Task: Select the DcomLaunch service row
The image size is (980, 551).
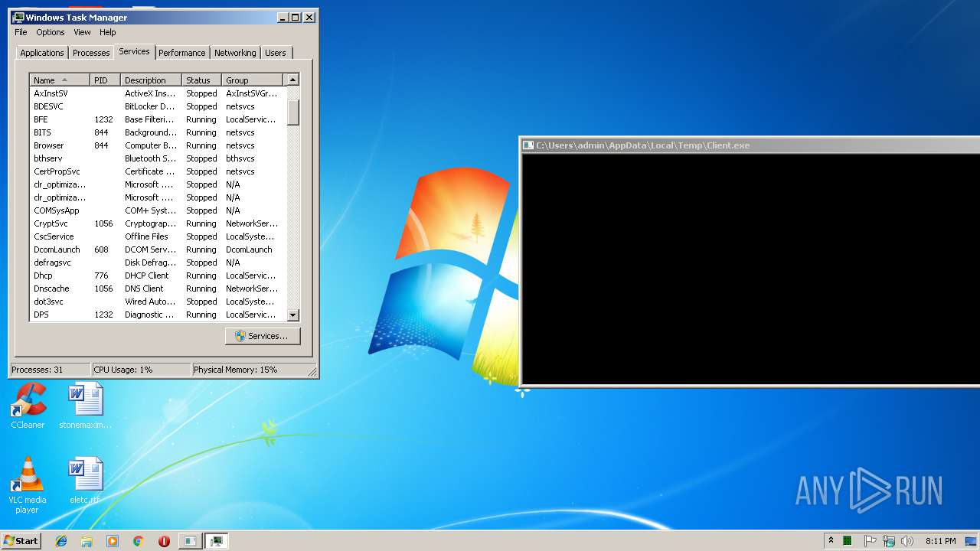Action: click(158, 249)
